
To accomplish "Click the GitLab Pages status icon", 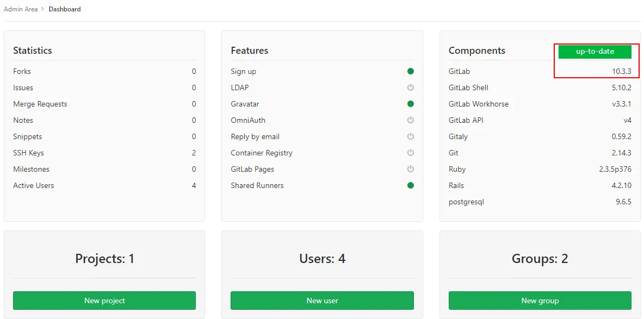I will pyautogui.click(x=411, y=169).
